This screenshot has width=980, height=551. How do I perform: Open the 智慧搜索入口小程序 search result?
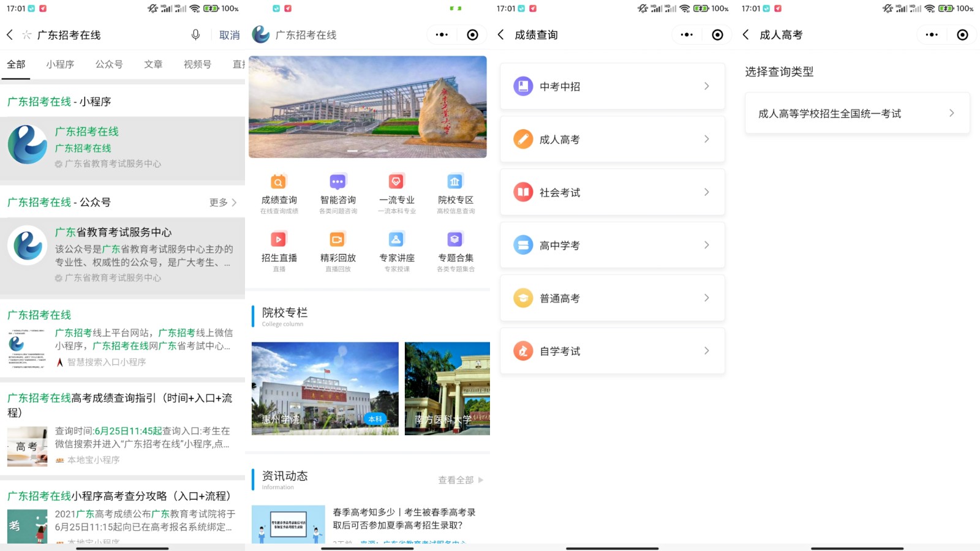point(123,338)
